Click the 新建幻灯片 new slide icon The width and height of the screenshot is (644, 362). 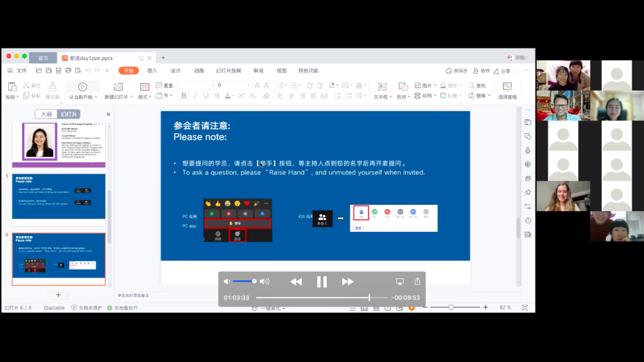(117, 87)
